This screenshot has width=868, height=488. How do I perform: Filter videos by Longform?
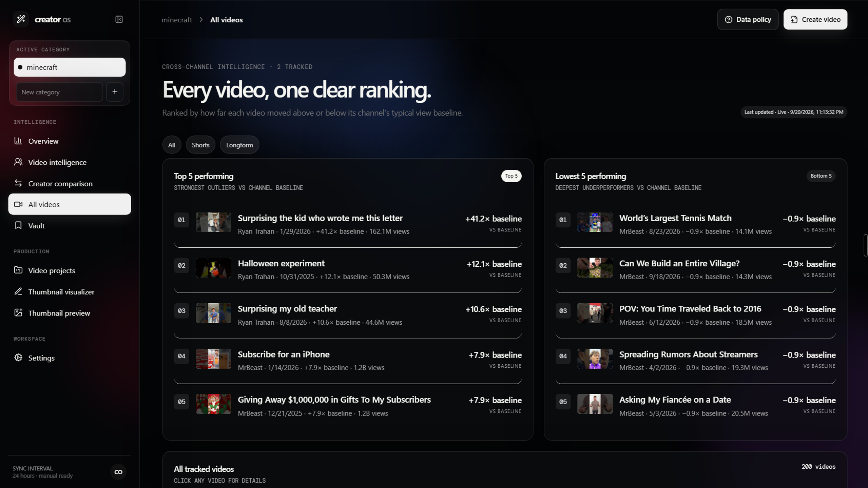(x=239, y=145)
